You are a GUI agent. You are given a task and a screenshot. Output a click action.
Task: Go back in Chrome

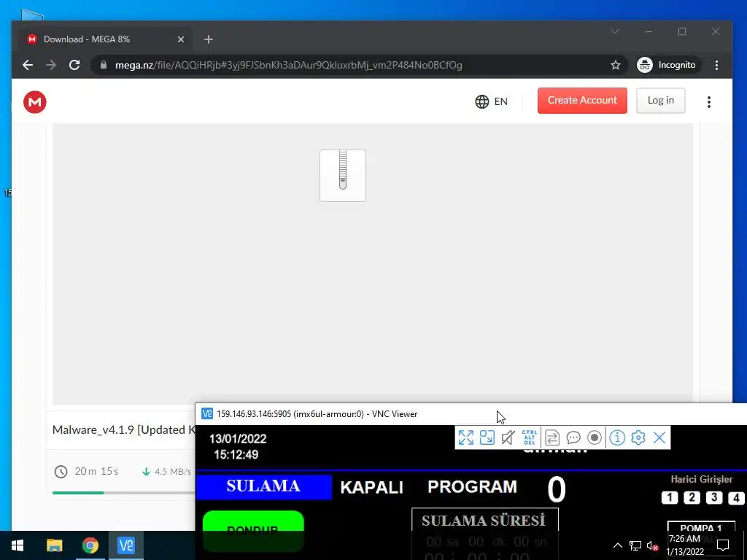tap(28, 65)
